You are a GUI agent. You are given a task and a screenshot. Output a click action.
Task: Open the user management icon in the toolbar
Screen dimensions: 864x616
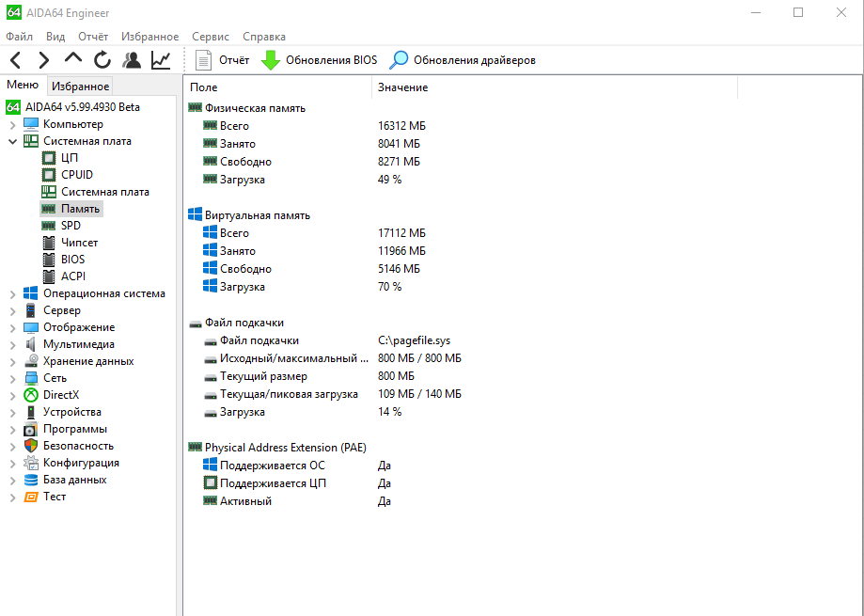coord(131,60)
